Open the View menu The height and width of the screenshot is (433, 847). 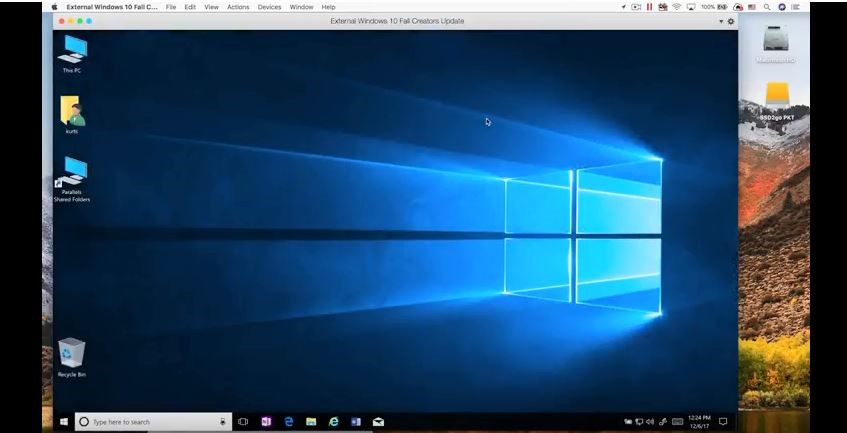tap(211, 7)
